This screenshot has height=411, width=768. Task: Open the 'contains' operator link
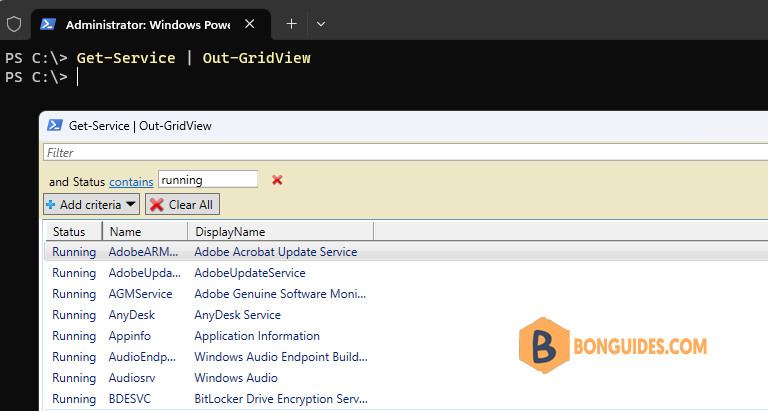pyautogui.click(x=131, y=182)
